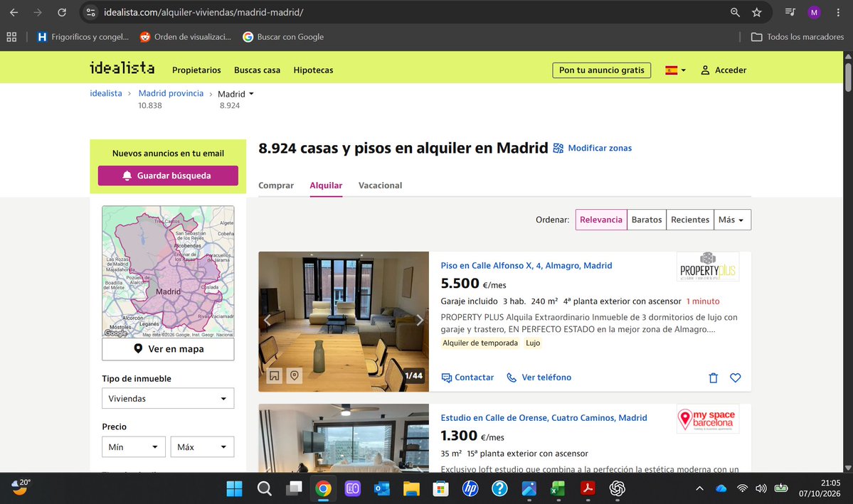The width and height of the screenshot is (853, 504).
Task: Expand the Más sort options dropdown
Action: tap(732, 220)
